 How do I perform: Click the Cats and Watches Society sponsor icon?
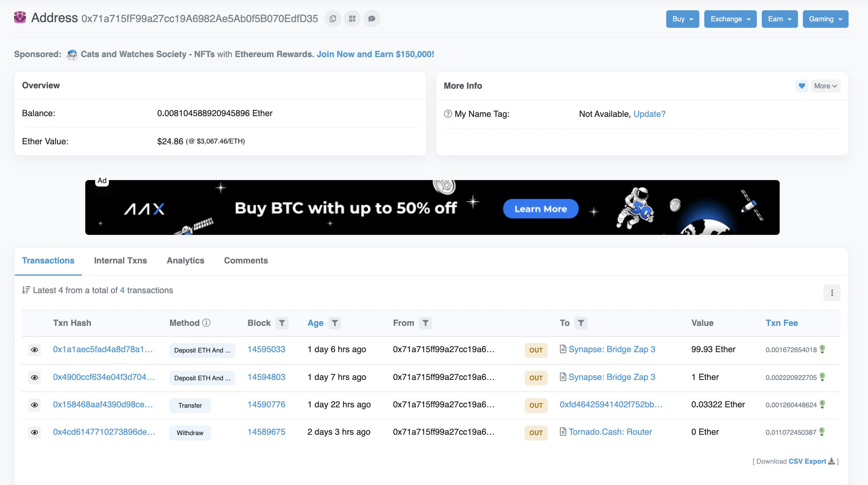[x=72, y=55]
